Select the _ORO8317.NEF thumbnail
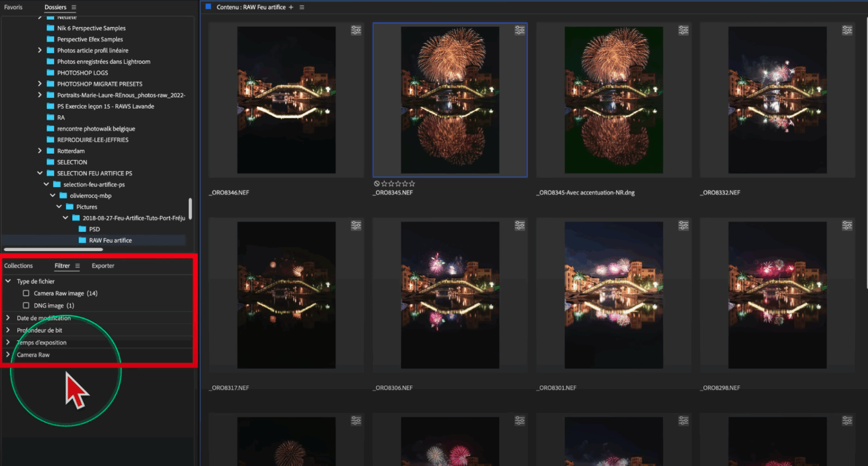 point(286,294)
